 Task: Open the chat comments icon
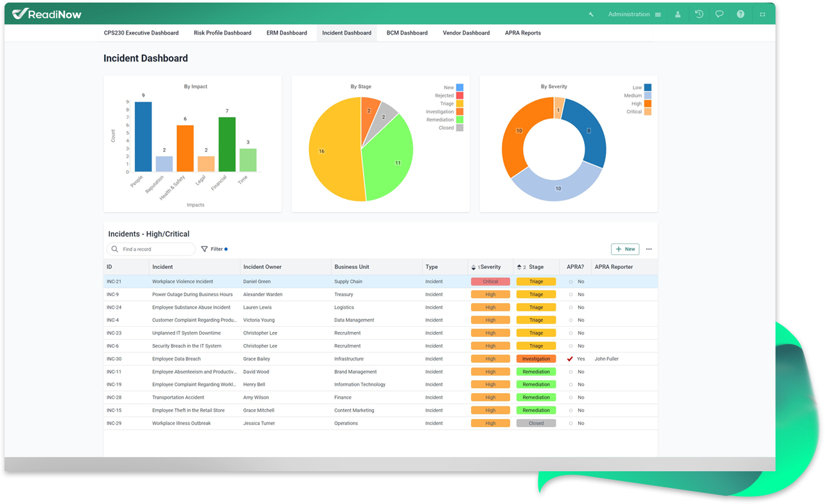[720, 14]
